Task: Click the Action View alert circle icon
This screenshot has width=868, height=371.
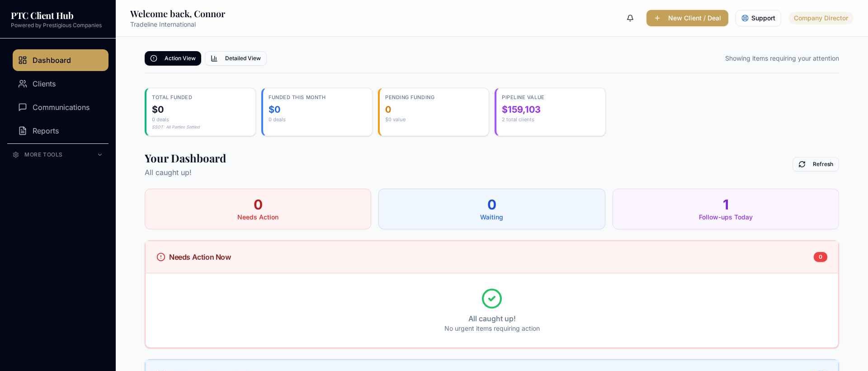Action: click(x=154, y=58)
